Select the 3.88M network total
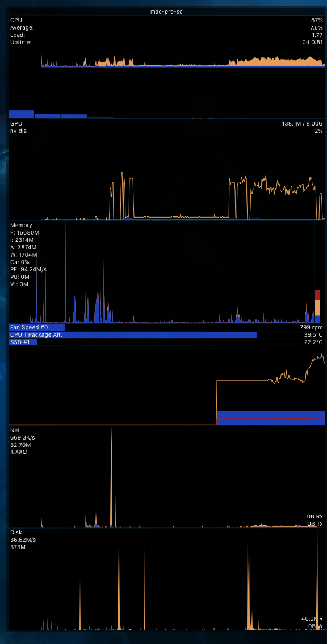 point(19,453)
